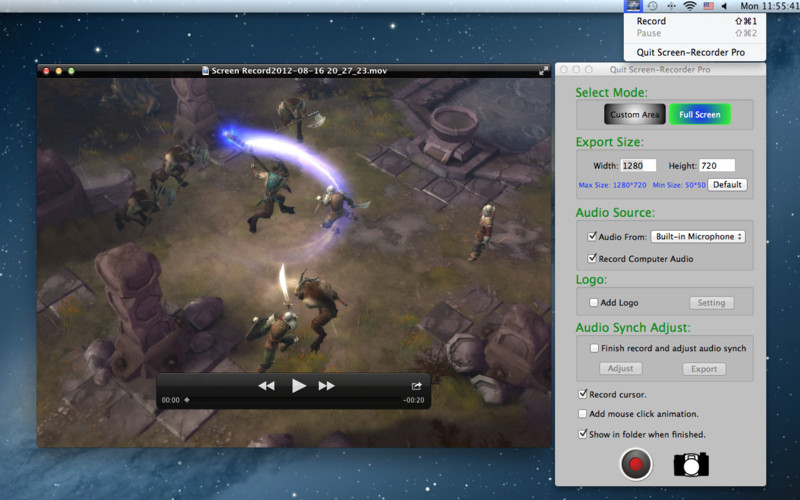The width and height of the screenshot is (800, 500).
Task: Select Full Screen recording mode
Action: pyautogui.click(x=699, y=114)
